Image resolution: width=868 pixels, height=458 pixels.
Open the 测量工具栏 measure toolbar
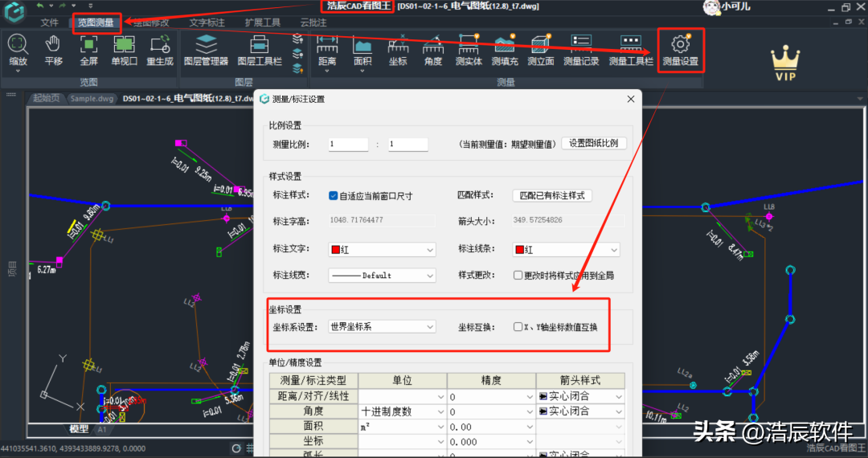631,50
